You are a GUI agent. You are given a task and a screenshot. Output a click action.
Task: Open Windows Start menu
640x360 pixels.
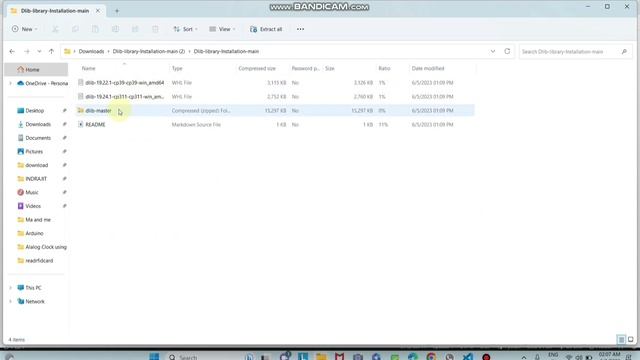[154, 356]
